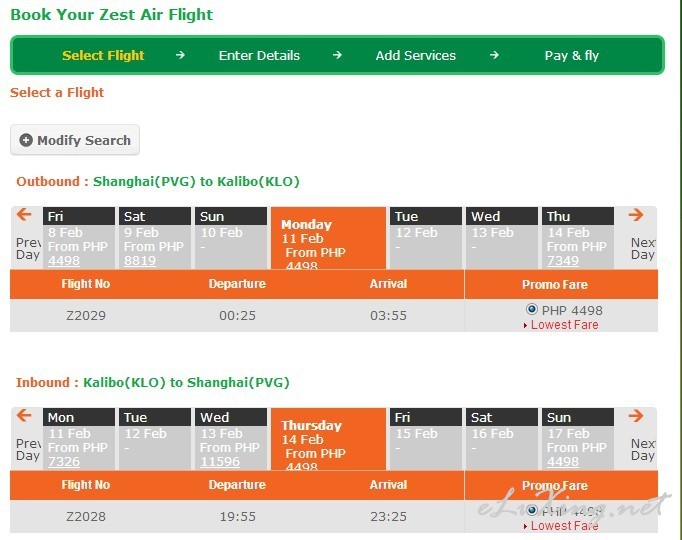
Task: Click arrow icon after Add Services step
Action: [494, 55]
